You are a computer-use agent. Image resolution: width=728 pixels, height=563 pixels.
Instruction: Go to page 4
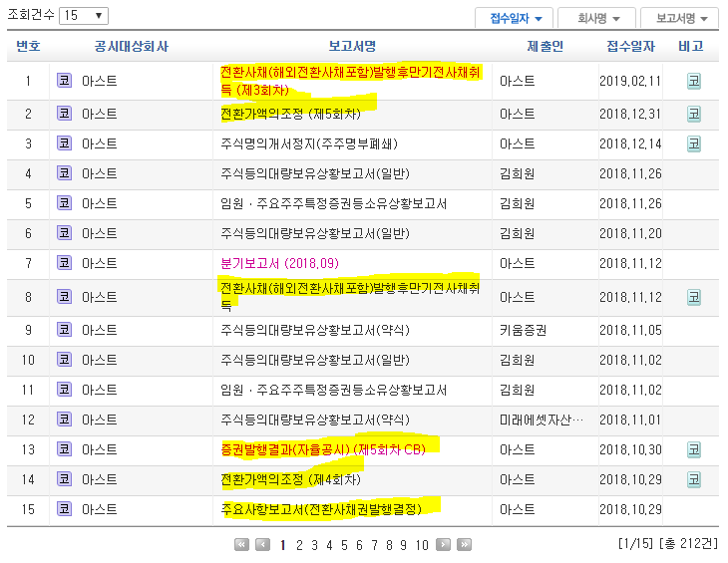pyautogui.click(x=329, y=545)
